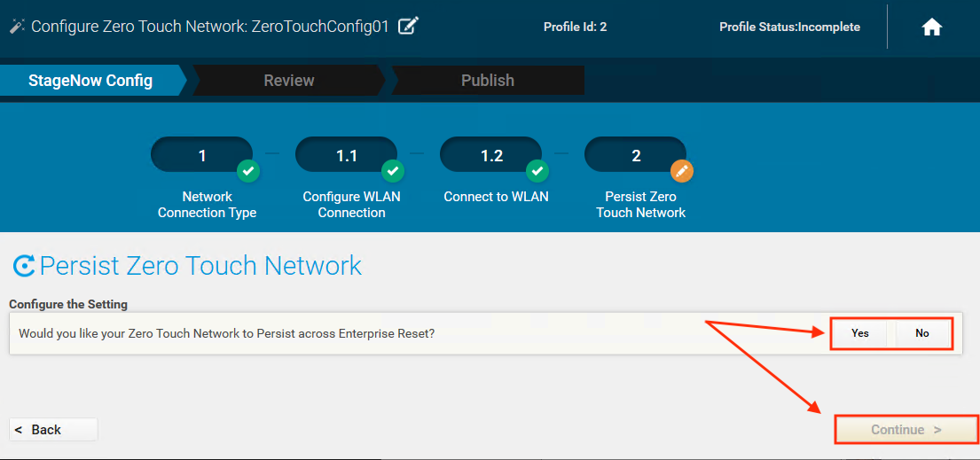
Task: Jump to step 1.2 Connect to WLAN
Action: click(491, 156)
